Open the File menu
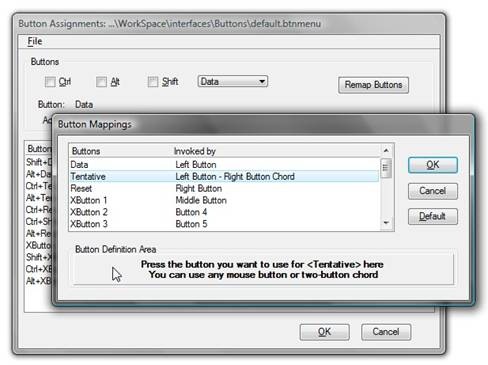 [x=35, y=41]
